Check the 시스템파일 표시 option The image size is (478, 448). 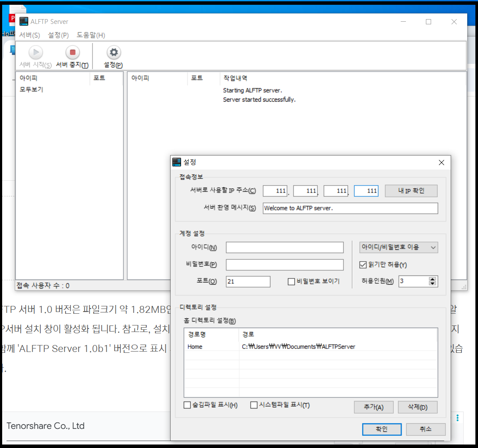[254, 405]
